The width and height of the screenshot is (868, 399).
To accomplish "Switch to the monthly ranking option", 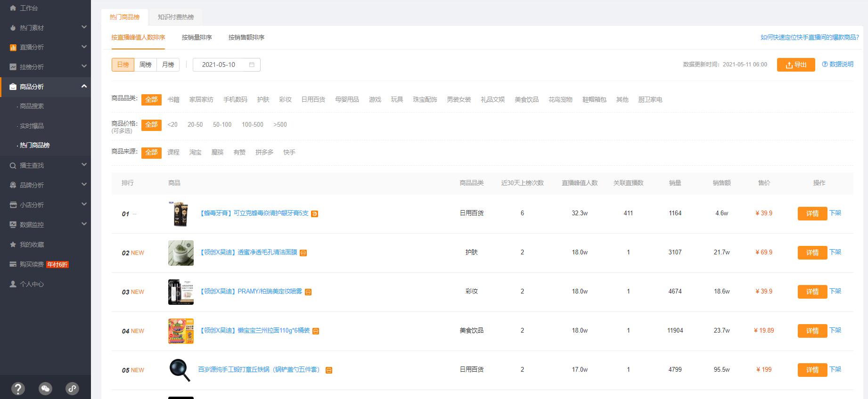I will click(x=168, y=65).
